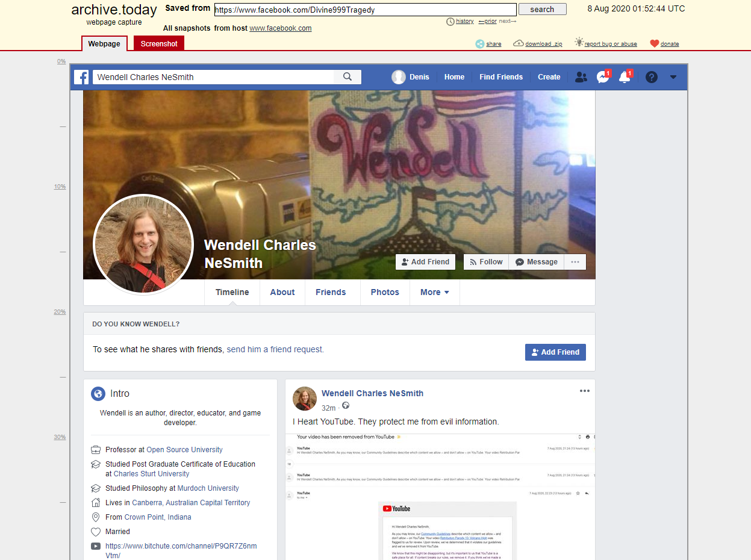Click the Intro globe icon
Viewport: 751px width, 560px height.
98,394
